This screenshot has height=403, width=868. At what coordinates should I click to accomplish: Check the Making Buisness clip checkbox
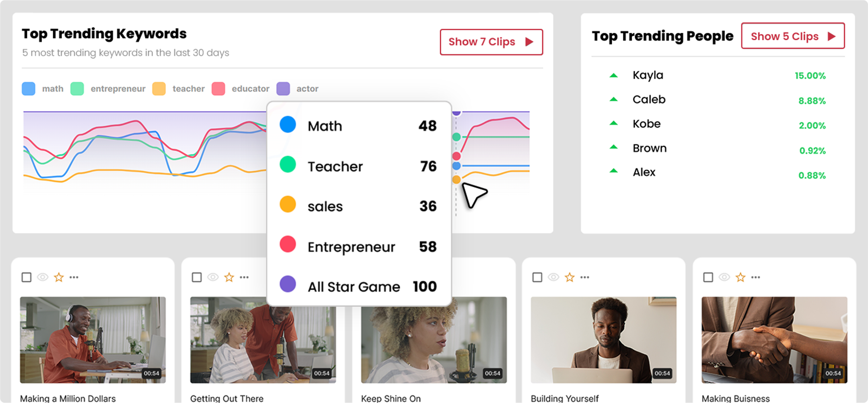tap(708, 277)
